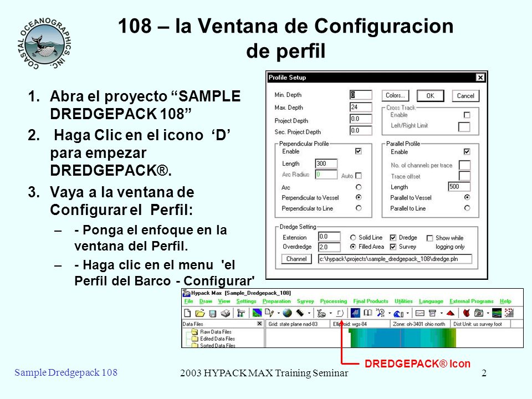Image resolution: width=532 pixels, height=399 pixels.
Task: Click the red TIN triangle icon
Action: (x=451, y=313)
